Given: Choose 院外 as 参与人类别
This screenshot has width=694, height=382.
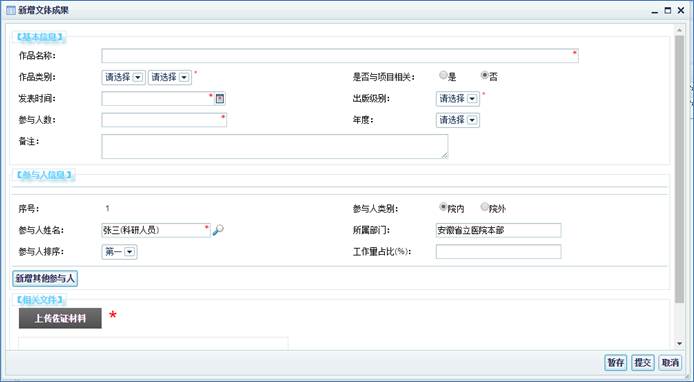Looking at the screenshot, I should (485, 207).
